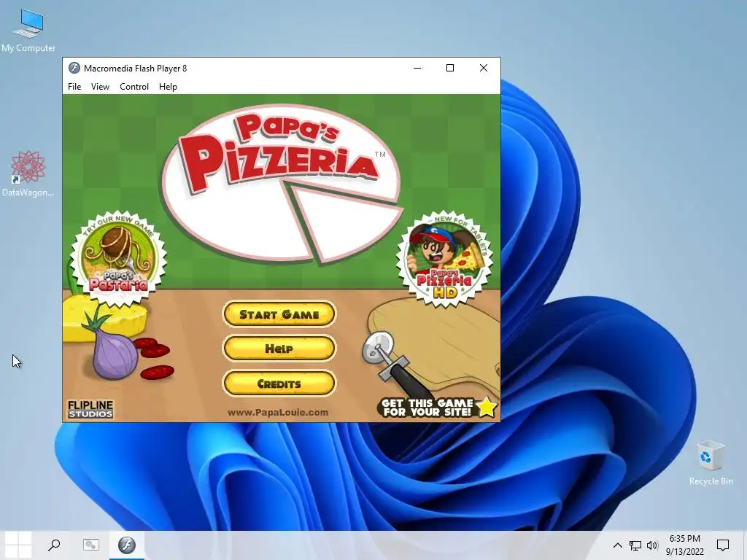Viewport: 747px width, 560px height.
Task: Click the Papa's Pizzeria title logo
Action: click(x=282, y=184)
